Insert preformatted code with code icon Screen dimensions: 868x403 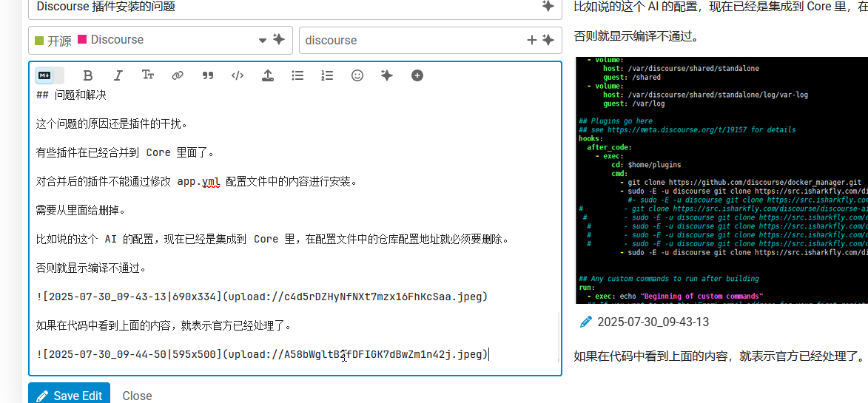(x=238, y=75)
